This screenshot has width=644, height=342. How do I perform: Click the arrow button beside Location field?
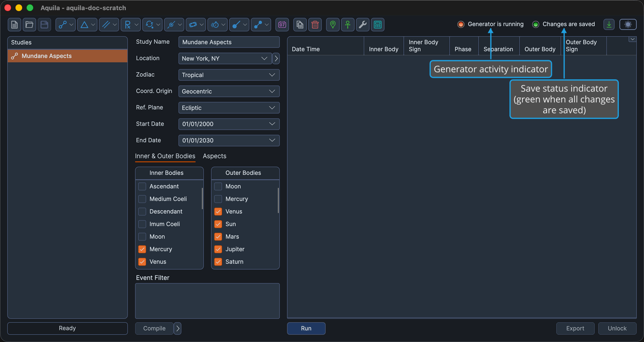276,58
